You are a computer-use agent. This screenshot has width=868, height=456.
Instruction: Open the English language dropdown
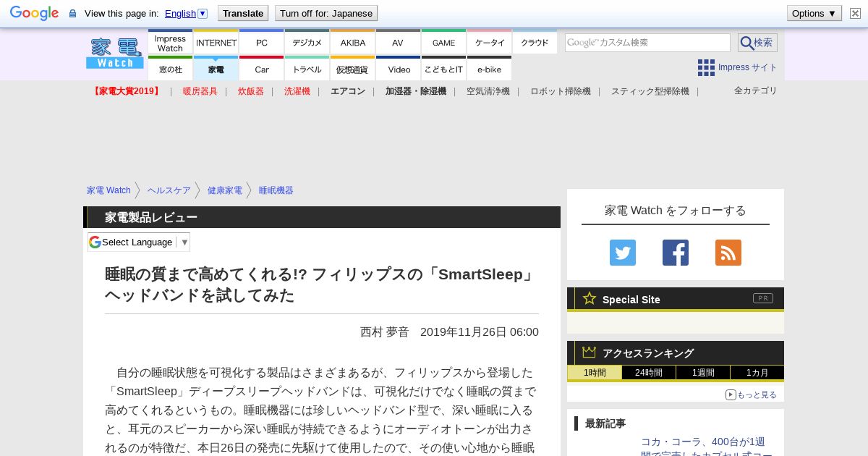click(x=186, y=13)
